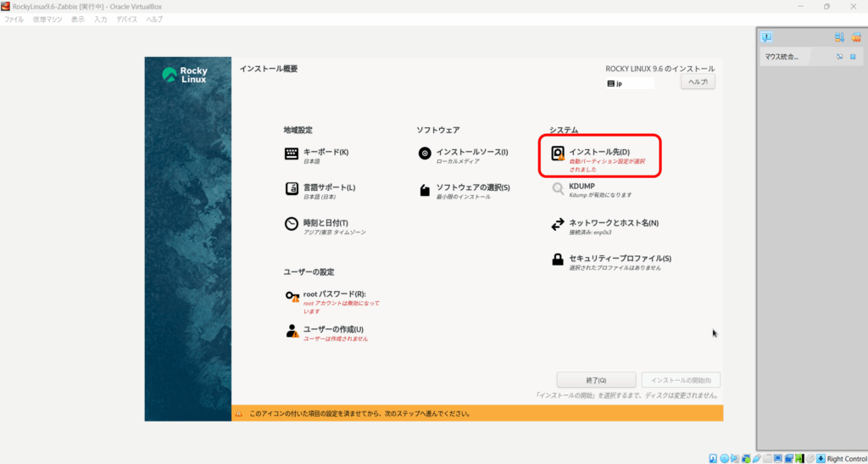Click the keyboard capture arrow status icon

(821, 458)
